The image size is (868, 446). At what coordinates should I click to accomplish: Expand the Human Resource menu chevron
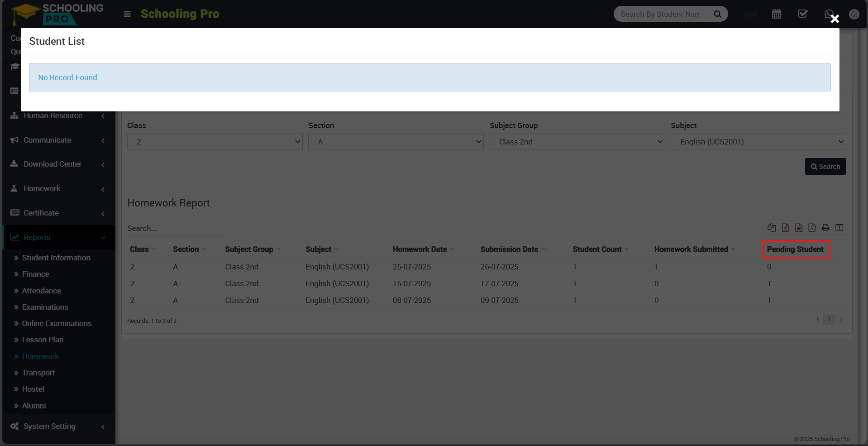coord(103,116)
